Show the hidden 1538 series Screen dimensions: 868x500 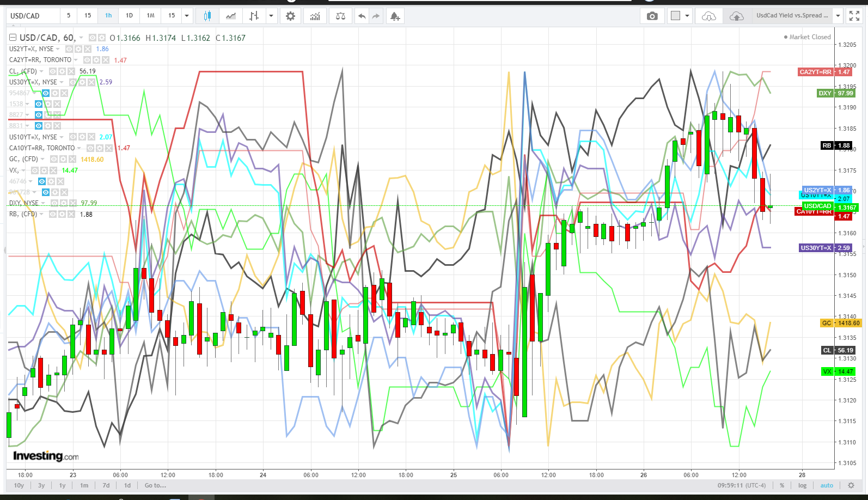pyautogui.click(x=39, y=104)
